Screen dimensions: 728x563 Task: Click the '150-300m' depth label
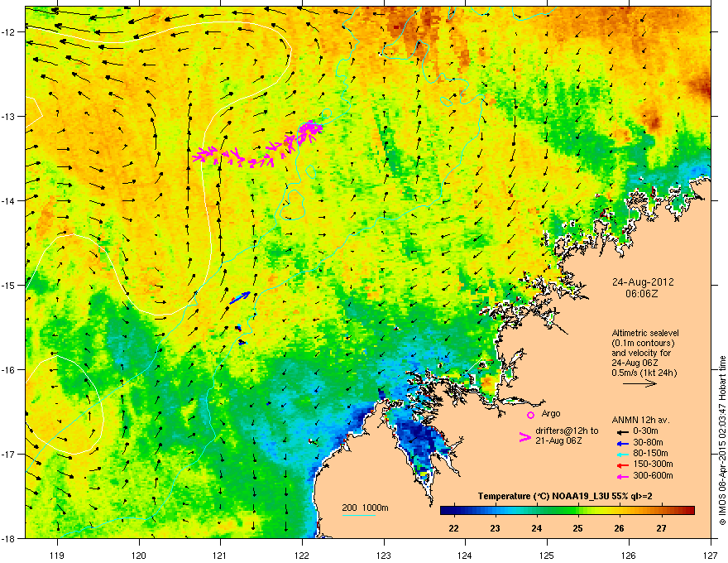[654, 464]
